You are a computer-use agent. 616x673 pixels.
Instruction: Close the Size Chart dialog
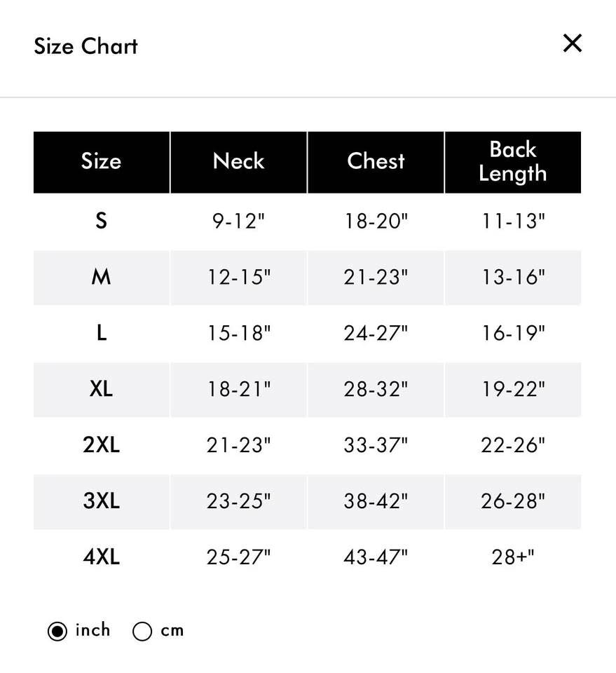573,43
